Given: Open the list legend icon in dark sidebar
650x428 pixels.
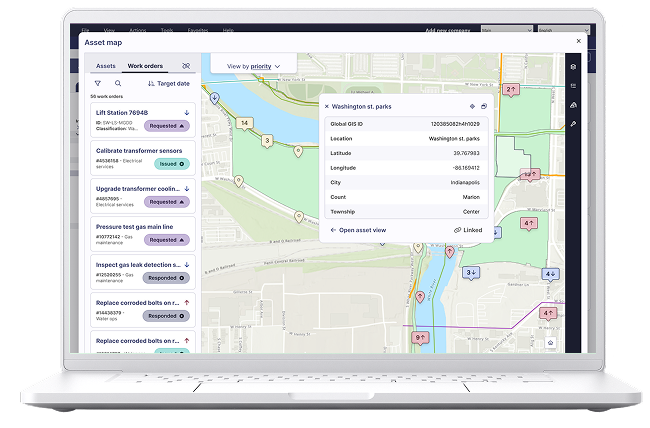Looking at the screenshot, I should [573, 86].
